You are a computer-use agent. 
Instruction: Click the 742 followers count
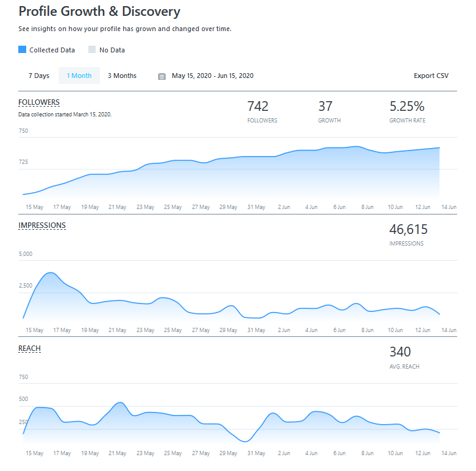tap(258, 107)
